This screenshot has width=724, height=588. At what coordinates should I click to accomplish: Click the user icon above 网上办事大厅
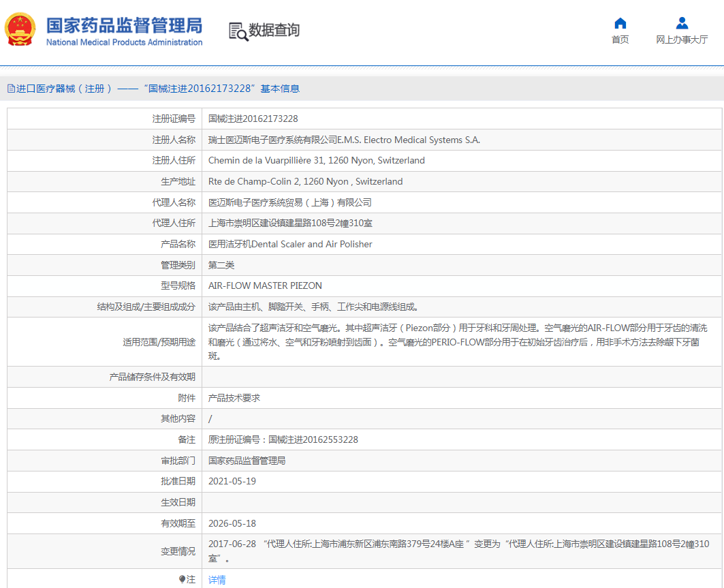click(682, 24)
